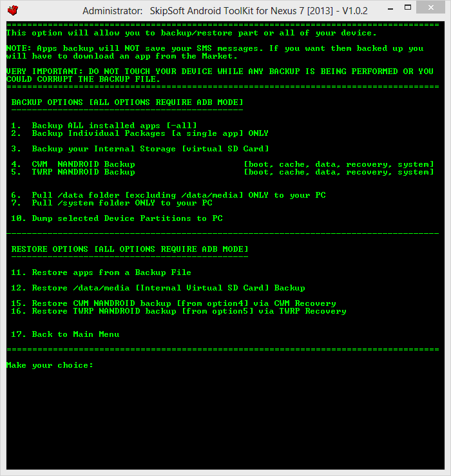The image size is (451, 476).
Task: Click CWM NANDROID Backup option 4
Action: click(x=73, y=164)
